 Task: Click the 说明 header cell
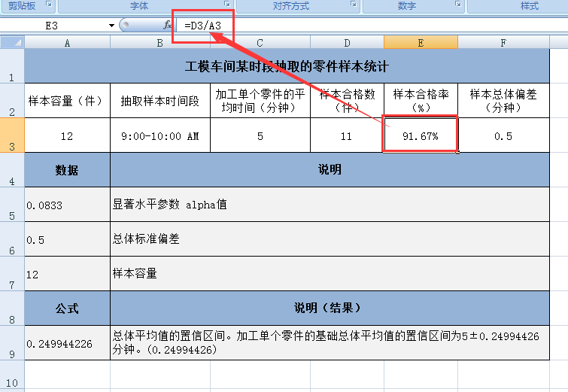pos(330,169)
